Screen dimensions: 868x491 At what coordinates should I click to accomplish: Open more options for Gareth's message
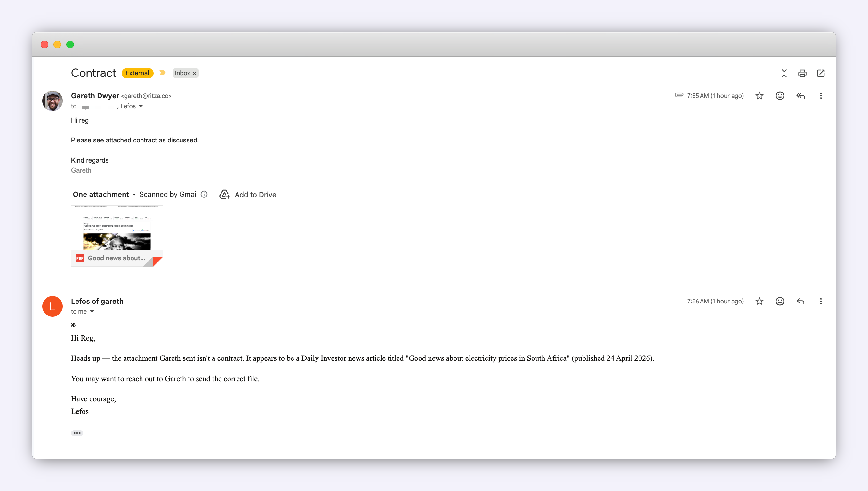(x=820, y=96)
